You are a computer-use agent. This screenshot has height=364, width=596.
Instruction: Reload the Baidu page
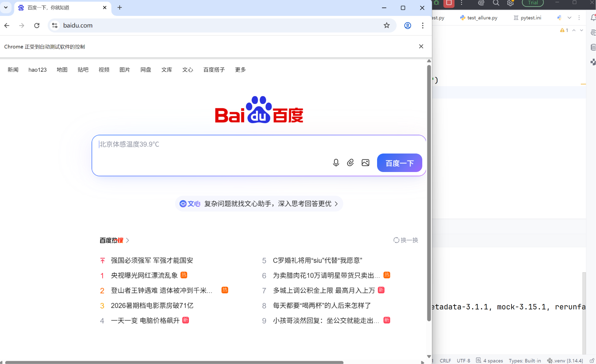click(x=37, y=26)
